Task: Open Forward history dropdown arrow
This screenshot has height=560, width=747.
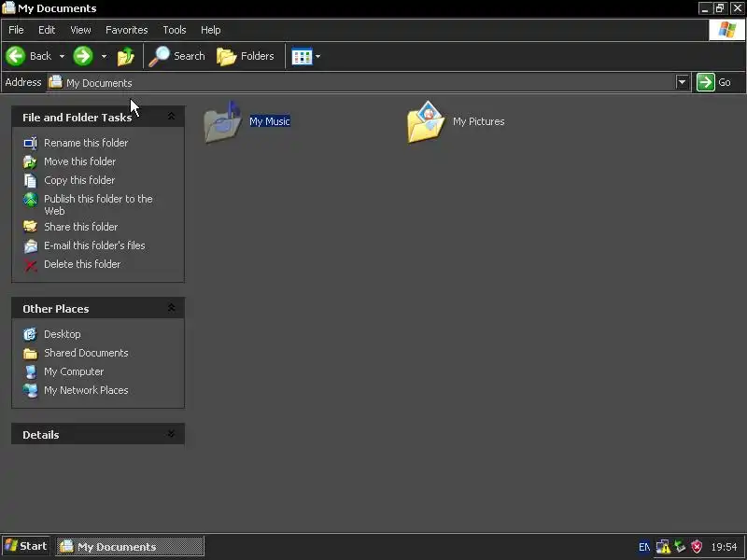Action: [104, 56]
